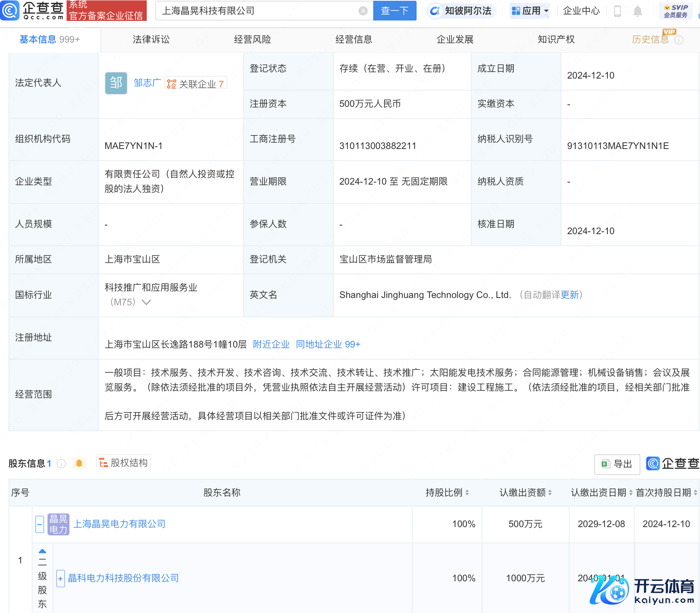Click the Qcc.com logo icon
This screenshot has height=613, width=700.
coord(10,10)
